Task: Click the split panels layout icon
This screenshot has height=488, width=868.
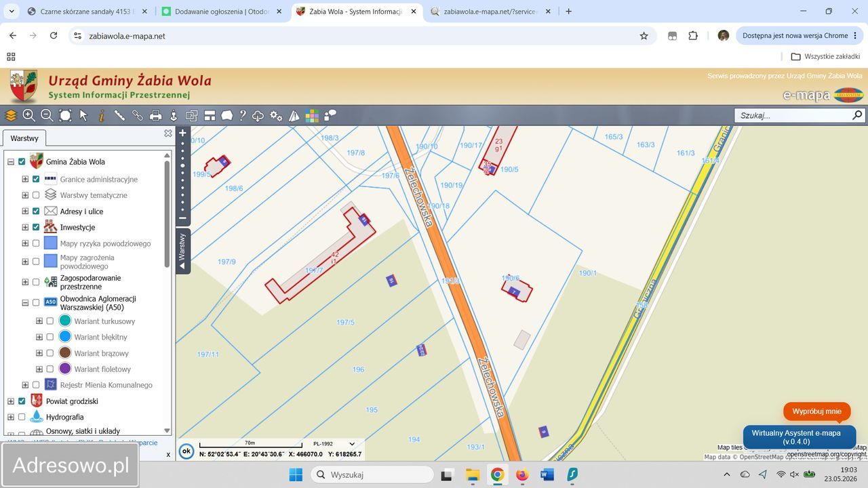Action: 210,115
